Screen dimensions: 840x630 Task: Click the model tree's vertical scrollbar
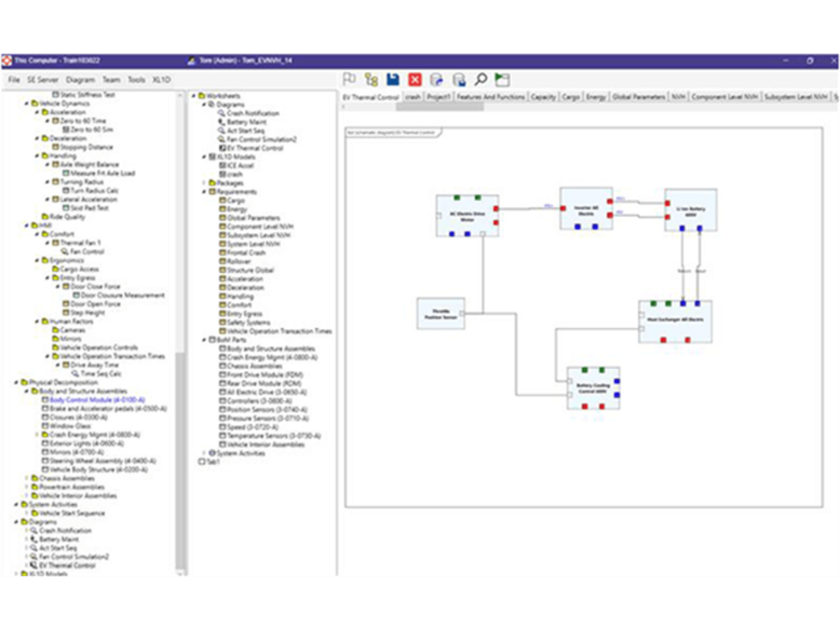(180, 461)
